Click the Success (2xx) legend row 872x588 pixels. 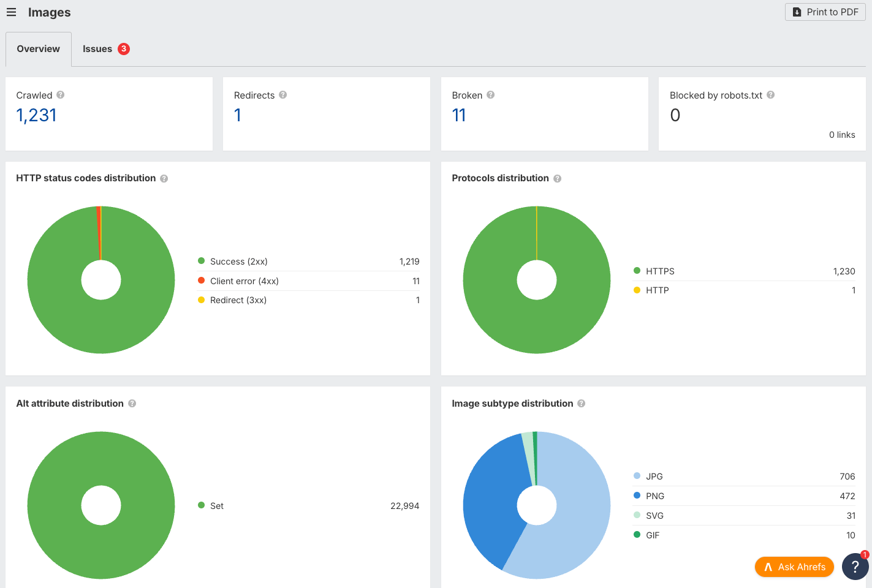[308, 262]
